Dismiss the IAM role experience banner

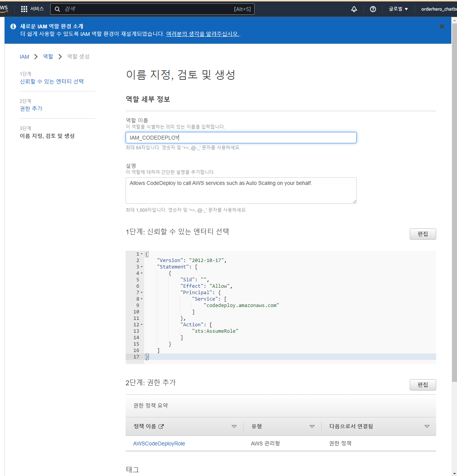pyautogui.click(x=442, y=26)
